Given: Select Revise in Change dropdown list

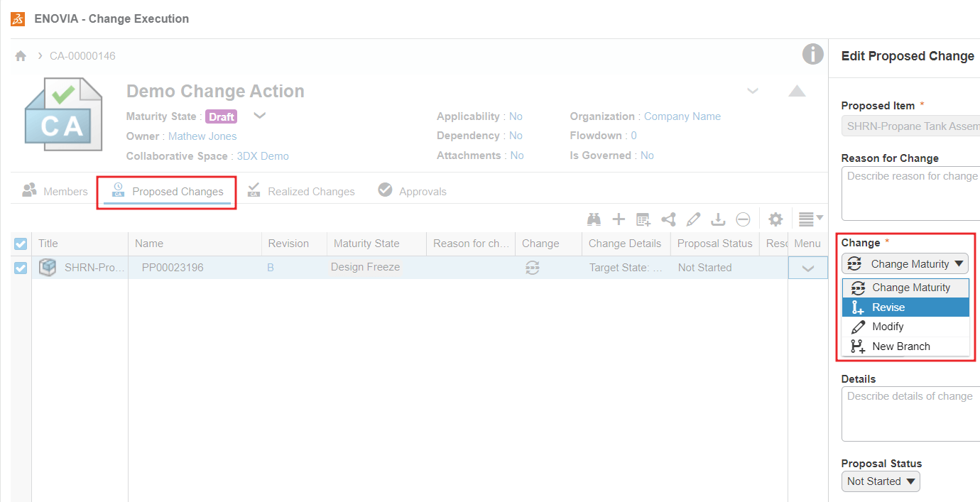Looking at the screenshot, I should (x=905, y=307).
